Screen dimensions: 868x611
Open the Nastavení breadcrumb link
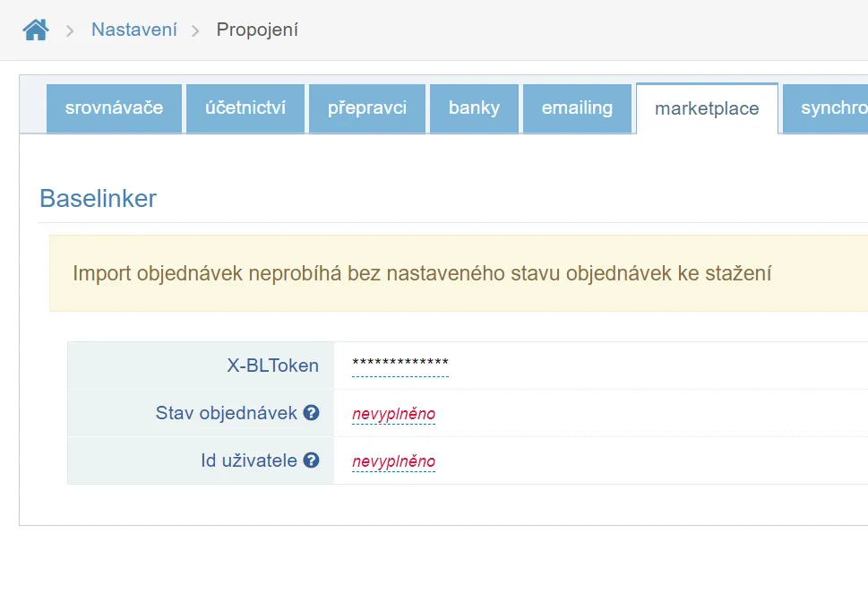pyautogui.click(x=134, y=30)
